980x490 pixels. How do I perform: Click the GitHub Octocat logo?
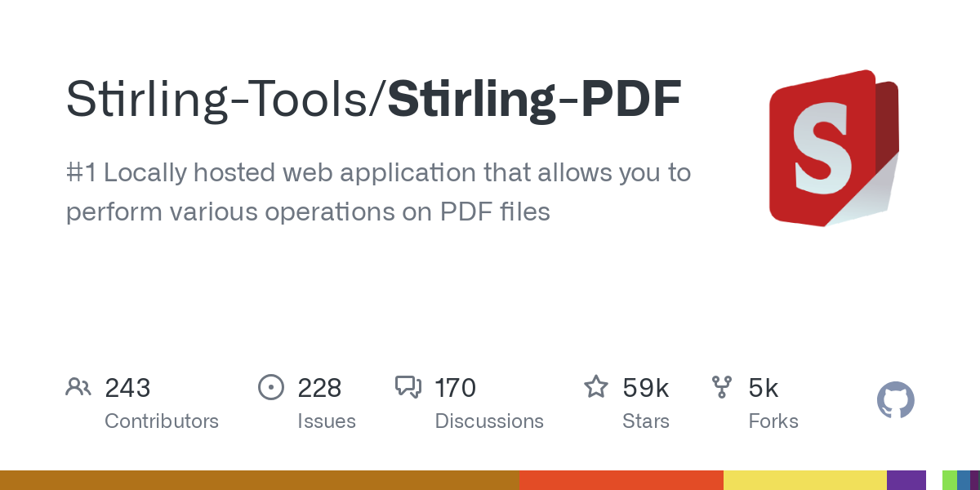coord(896,400)
